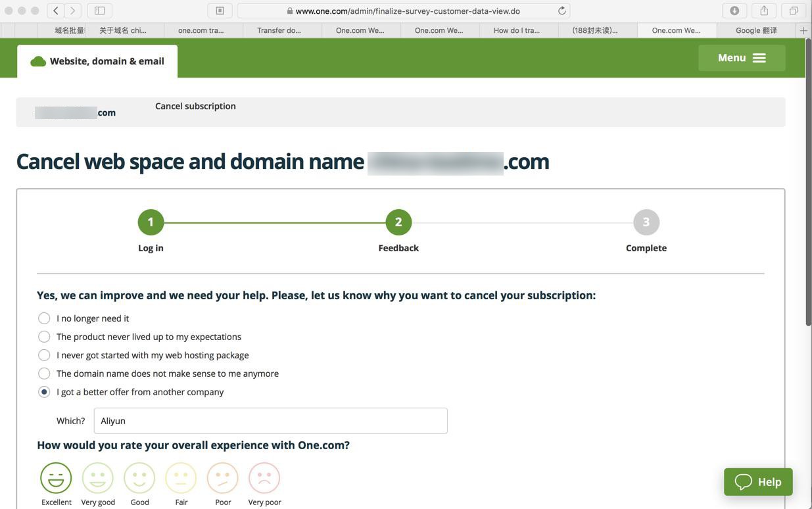Click 'Log in' step label
Screen dimensions: 812x509
coord(151,248)
